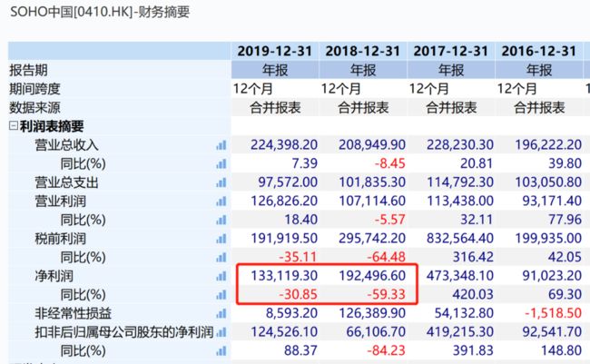This screenshot has height=364, width=590.
Task: Click 合并报表 under 2019-12-31
Action: coord(275,108)
